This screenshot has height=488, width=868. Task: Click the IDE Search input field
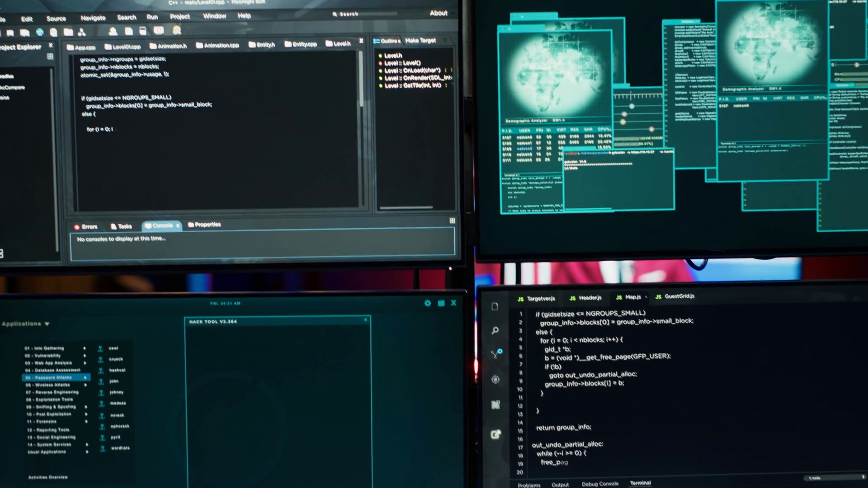click(366, 14)
